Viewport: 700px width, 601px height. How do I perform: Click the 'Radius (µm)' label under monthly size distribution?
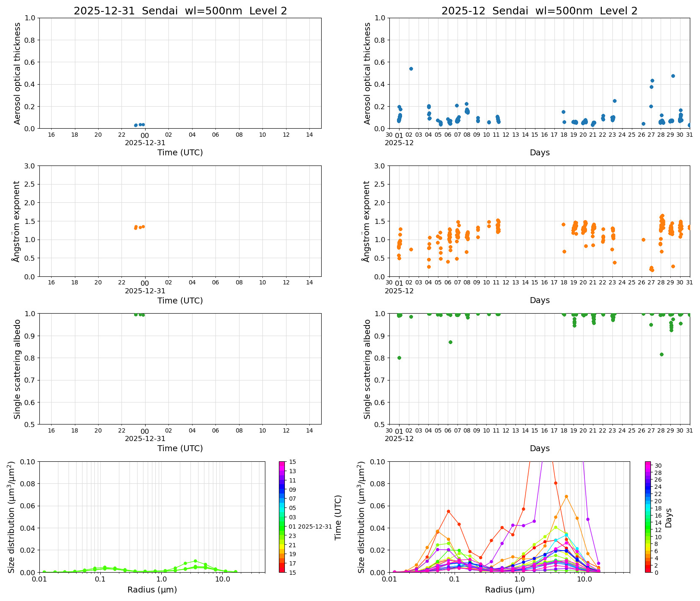click(510, 590)
